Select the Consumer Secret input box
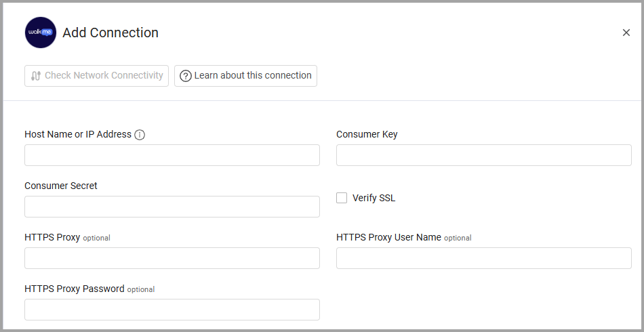644x332 pixels. click(x=172, y=207)
